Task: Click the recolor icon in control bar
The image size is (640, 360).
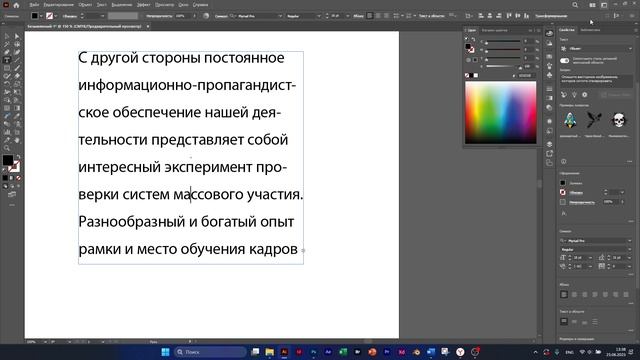Action: coord(206,16)
